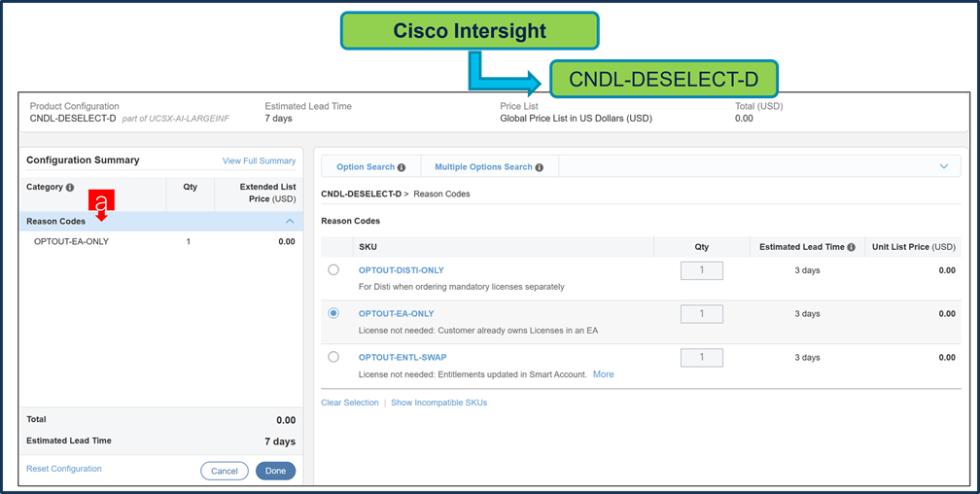The image size is (980, 494).
Task: Select the OPTOUT-ENTL-SWAP radio button
Action: (333, 357)
